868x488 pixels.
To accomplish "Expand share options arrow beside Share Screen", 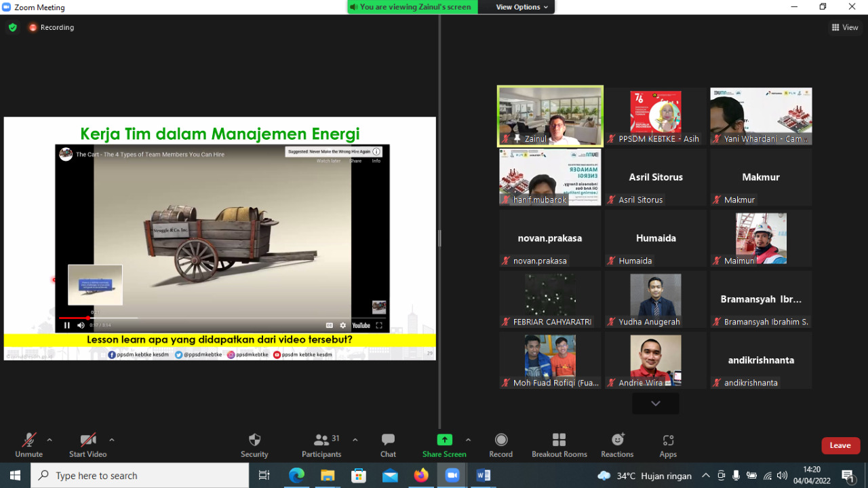I will point(468,440).
